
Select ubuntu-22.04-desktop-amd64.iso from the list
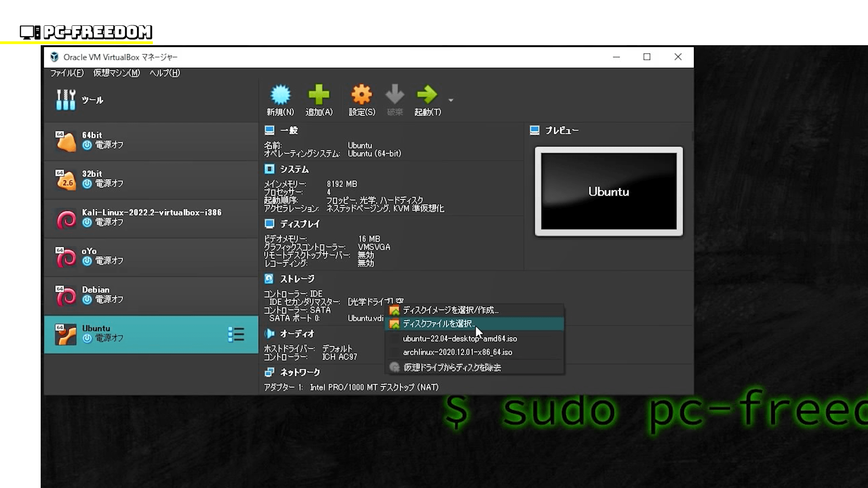[460, 338]
